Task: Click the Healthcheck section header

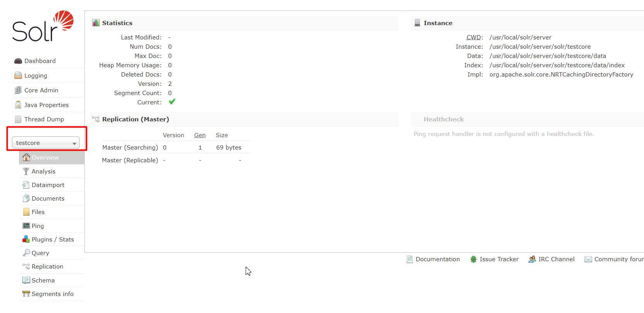Action: click(528, 119)
